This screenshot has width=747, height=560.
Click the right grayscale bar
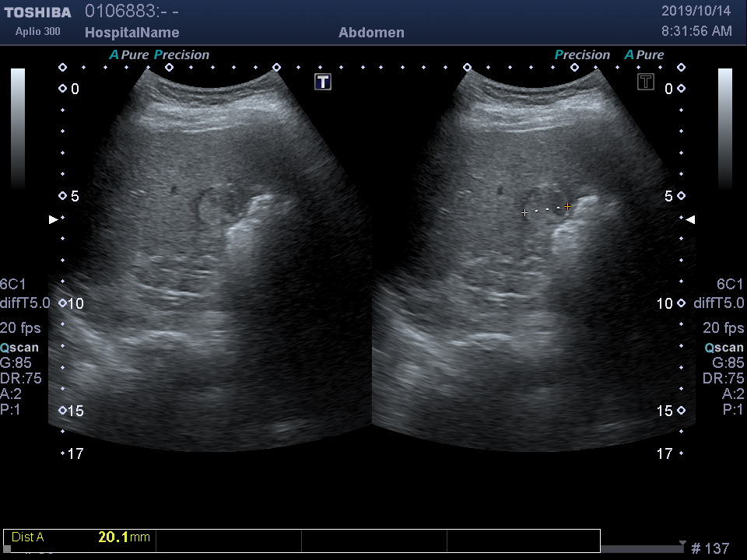click(x=724, y=128)
